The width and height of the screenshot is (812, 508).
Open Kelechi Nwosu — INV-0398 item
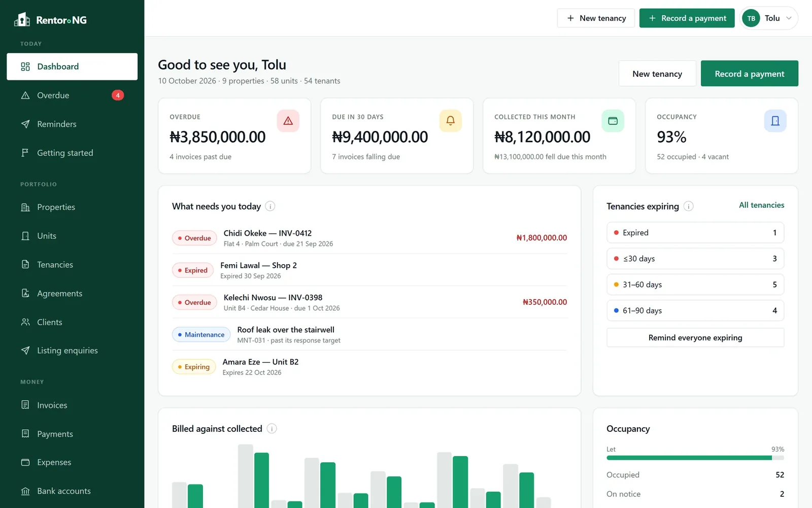tap(369, 302)
